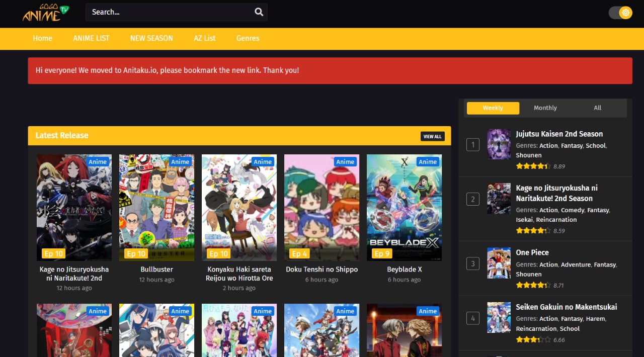
Task: Click the Doku Tenshi no Shippo title
Action: [x=321, y=270]
